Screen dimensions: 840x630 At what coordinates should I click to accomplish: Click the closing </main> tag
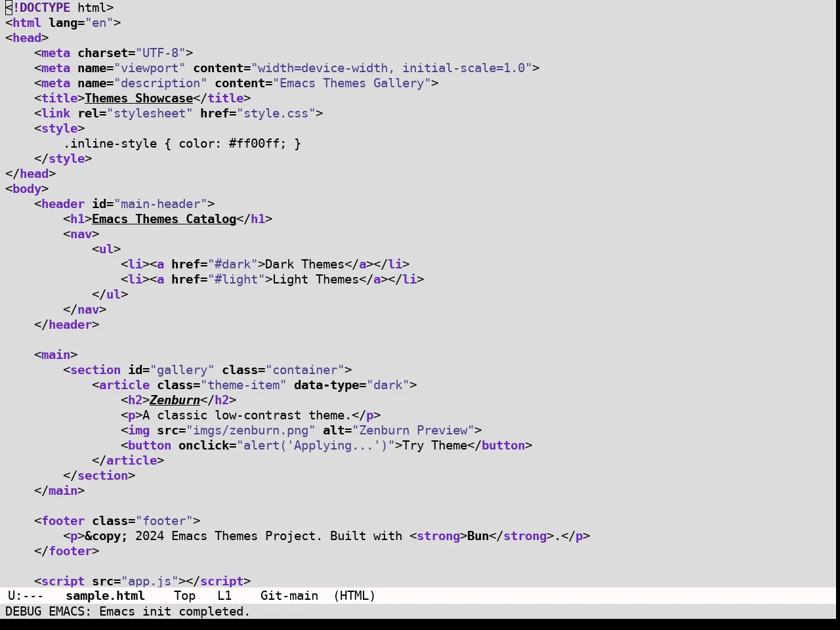click(59, 491)
